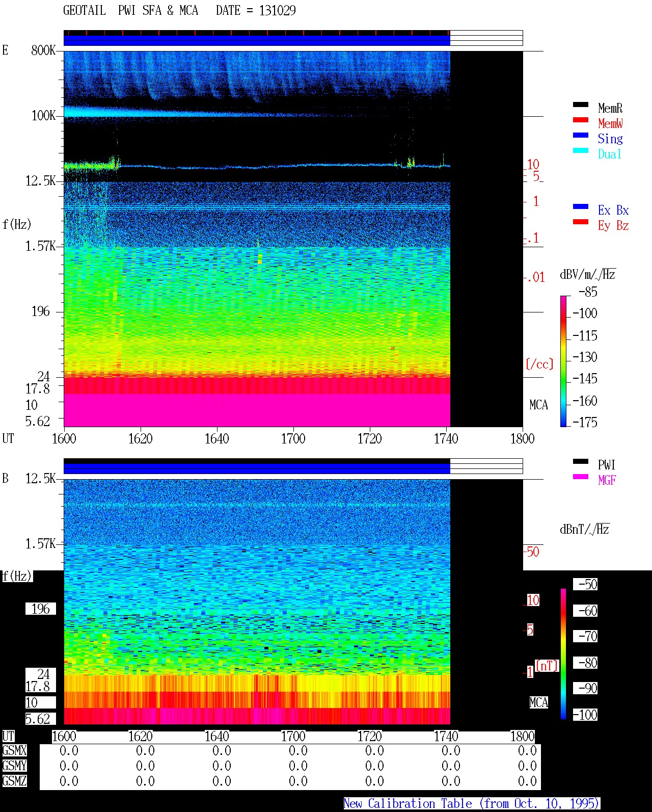This screenshot has width=652, height=812.
Task: Open the New Calibration Table link
Action: [x=472, y=804]
